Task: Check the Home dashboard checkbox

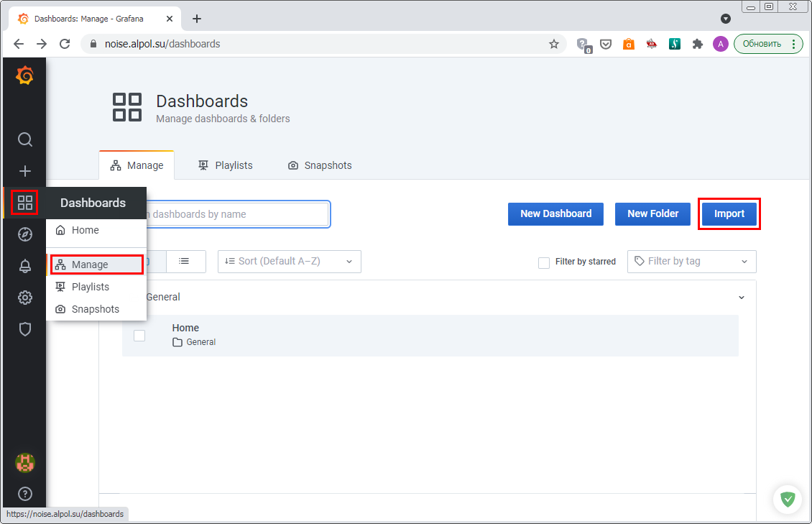Action: click(139, 336)
